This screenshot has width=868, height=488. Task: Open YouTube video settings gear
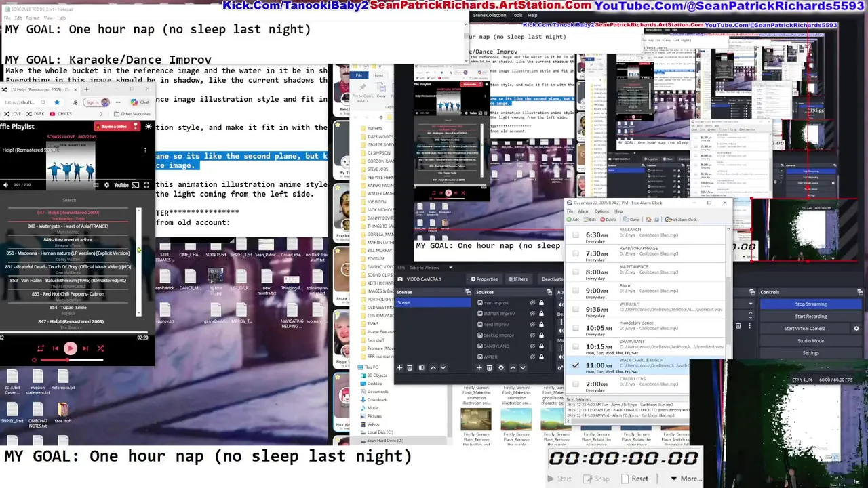[106, 185]
